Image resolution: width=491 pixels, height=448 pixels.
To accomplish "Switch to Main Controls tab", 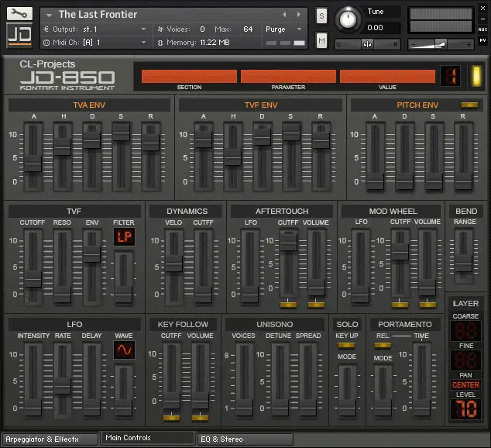I will (147, 438).
